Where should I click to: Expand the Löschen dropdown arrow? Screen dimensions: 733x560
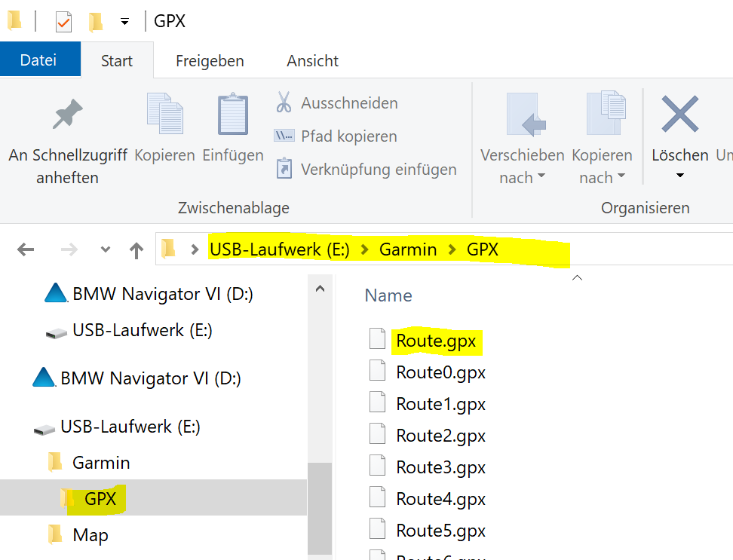click(x=679, y=176)
